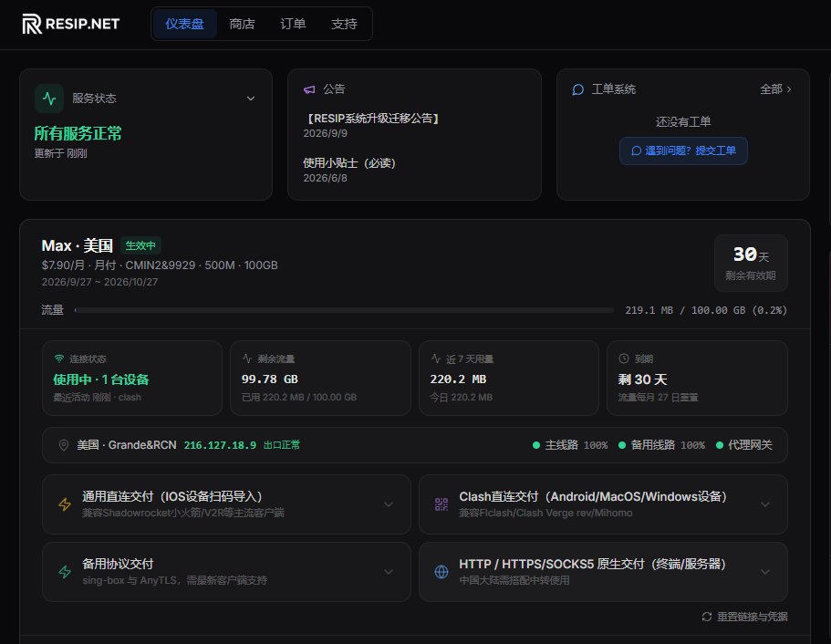This screenshot has width=831, height=644.
Task: Click the 遇到问题? 提交工单 button
Action: coord(683,151)
